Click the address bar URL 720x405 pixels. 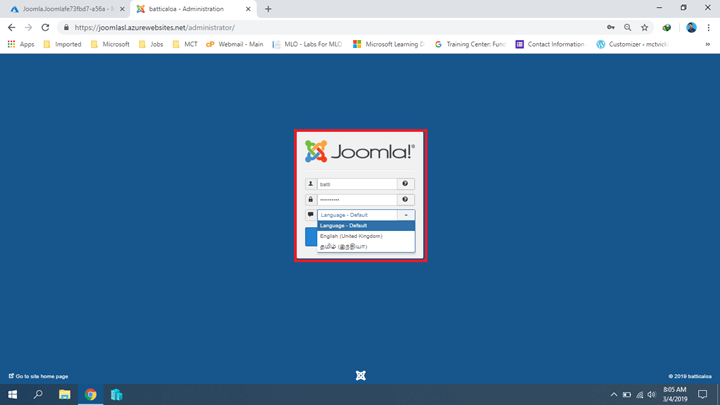tap(155, 28)
